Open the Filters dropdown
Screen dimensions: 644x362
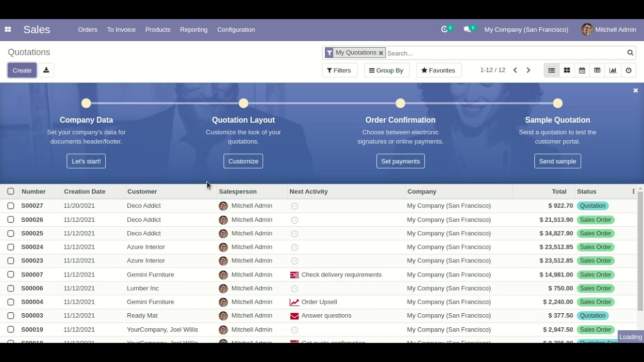pyautogui.click(x=339, y=70)
